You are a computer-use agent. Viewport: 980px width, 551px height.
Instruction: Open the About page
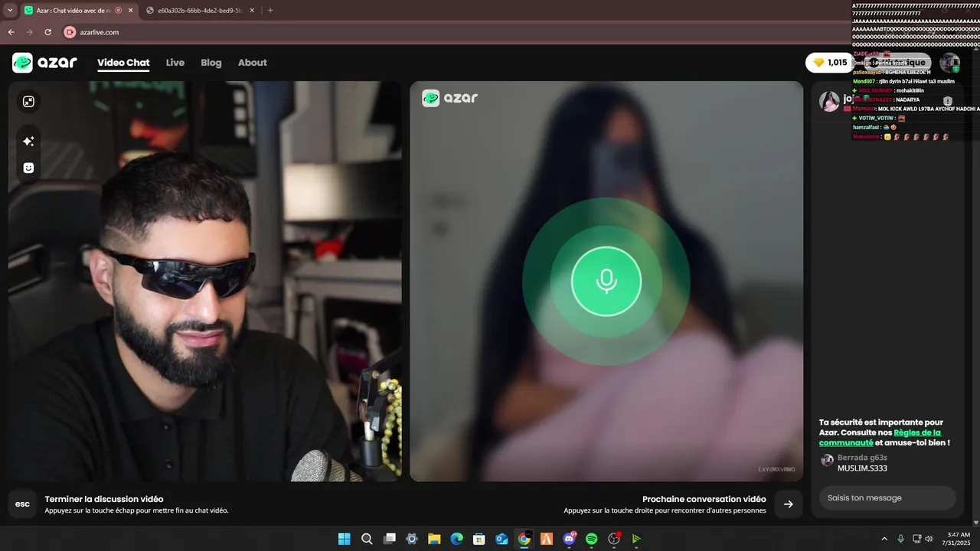coord(252,63)
